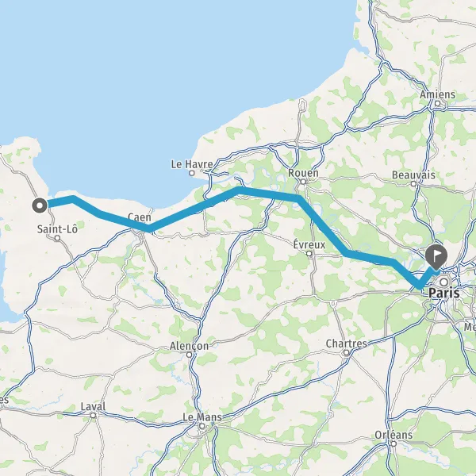
Task: Click the Chartres city dot
Action: pos(346,353)
